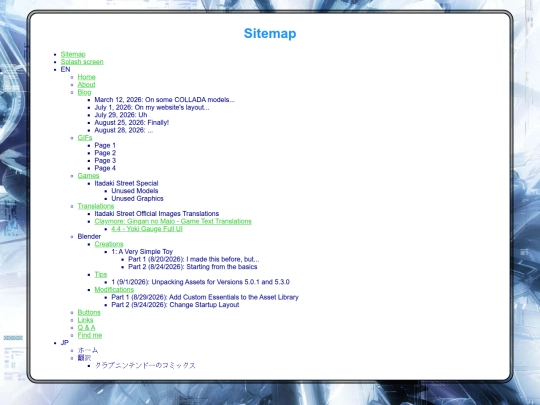Click the ホーム entry under JP
540x405 pixels.
click(x=88, y=350)
